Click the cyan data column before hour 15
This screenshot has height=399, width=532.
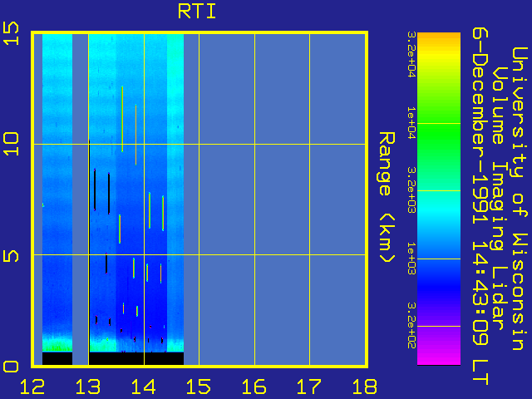point(175,192)
